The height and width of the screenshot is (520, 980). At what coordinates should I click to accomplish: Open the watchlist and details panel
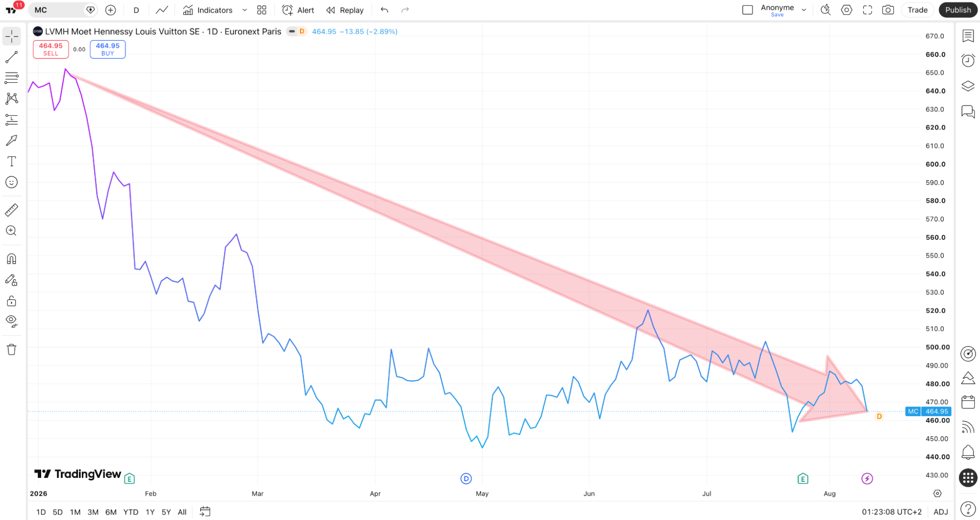tap(968, 36)
